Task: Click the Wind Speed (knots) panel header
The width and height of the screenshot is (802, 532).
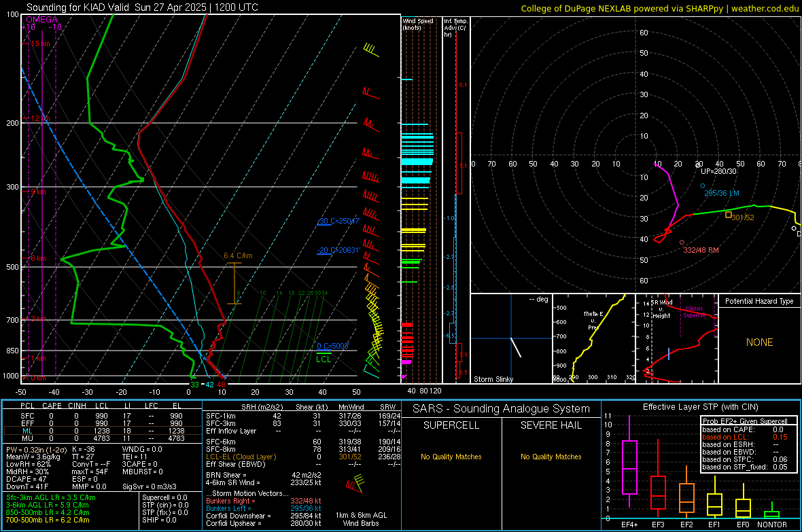Action: [418, 24]
